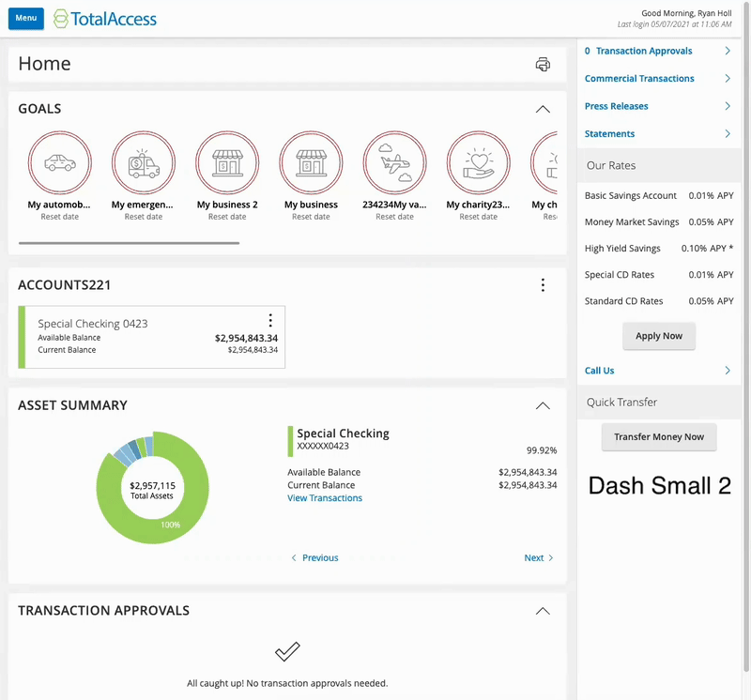Open Commercial Transactions in the sidebar
Screen dimensions: 751x700
pyautogui.click(x=639, y=79)
